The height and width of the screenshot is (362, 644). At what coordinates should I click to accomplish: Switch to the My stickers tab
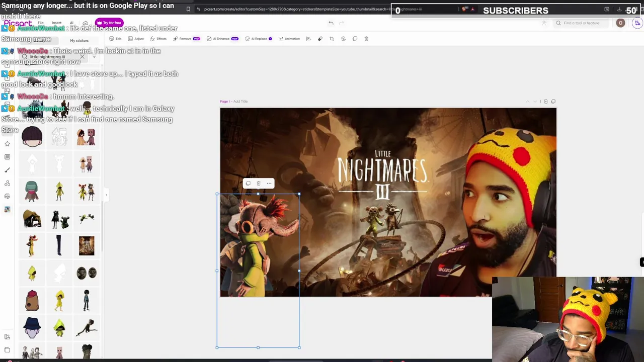(79, 41)
